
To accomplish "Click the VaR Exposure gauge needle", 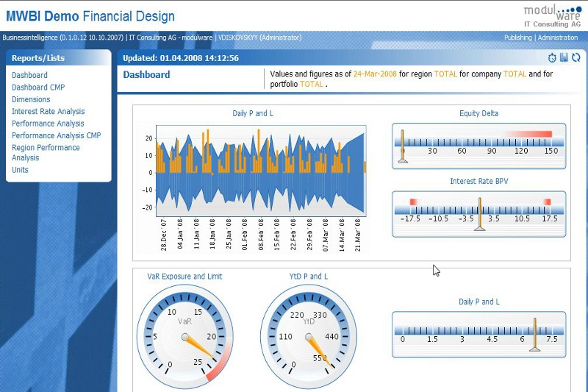I will pos(199,347).
